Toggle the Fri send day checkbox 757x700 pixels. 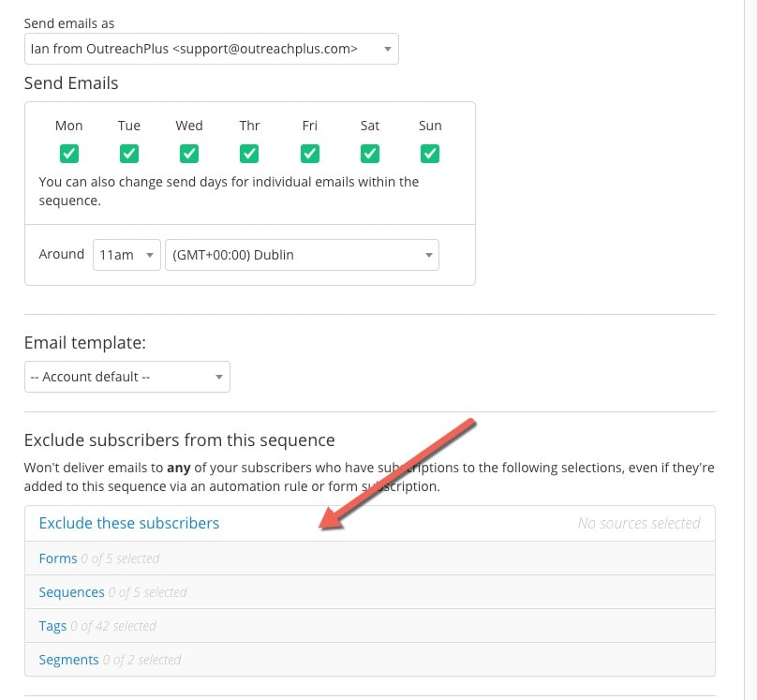(310, 153)
